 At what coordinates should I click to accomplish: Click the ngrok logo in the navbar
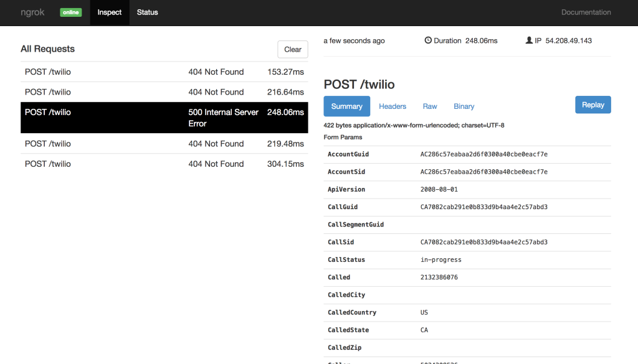tap(32, 12)
